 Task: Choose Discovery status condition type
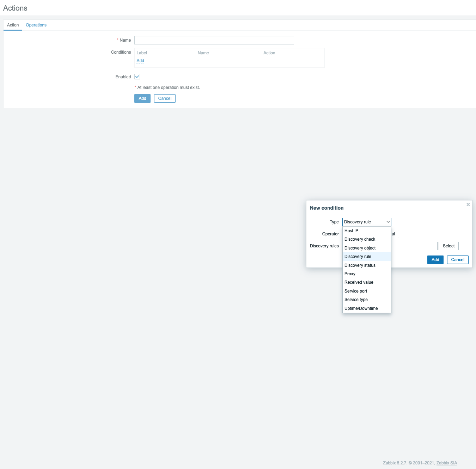367,265
